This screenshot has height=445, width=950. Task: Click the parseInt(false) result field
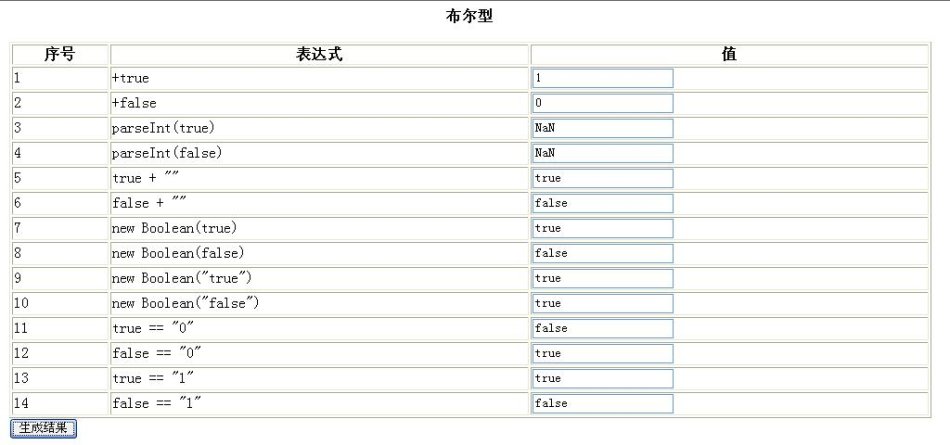tap(603, 153)
